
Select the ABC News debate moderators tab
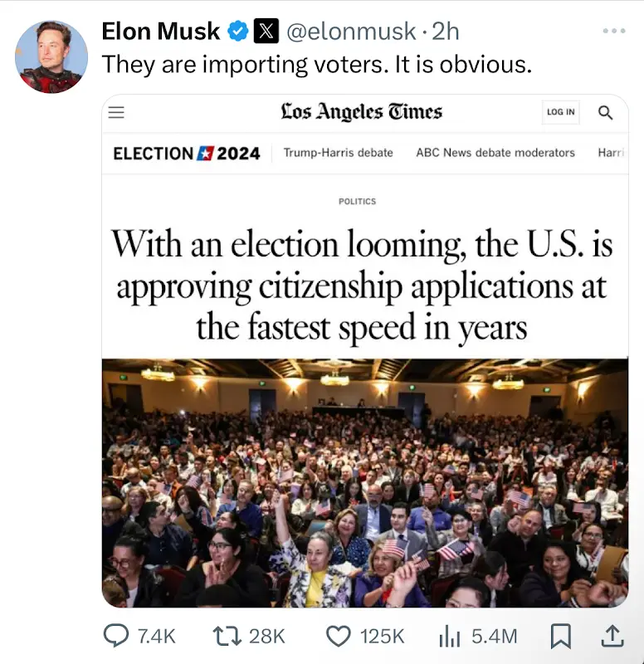tap(495, 153)
